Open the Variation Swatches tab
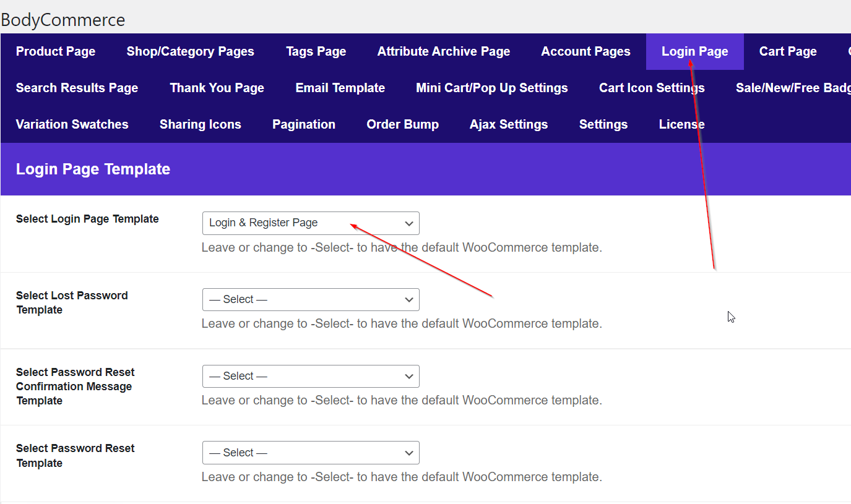This screenshot has height=504, width=851. tap(72, 124)
